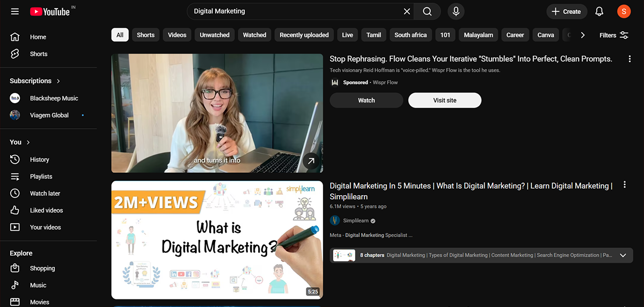Select the All filter chip
The image size is (644, 307).
coord(120,35)
